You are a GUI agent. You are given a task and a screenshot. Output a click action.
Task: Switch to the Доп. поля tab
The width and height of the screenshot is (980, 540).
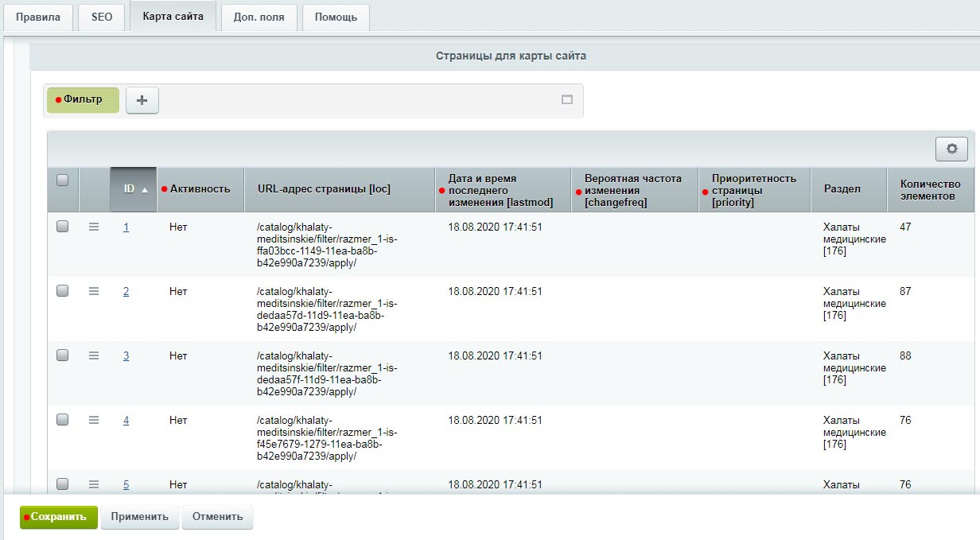[259, 17]
